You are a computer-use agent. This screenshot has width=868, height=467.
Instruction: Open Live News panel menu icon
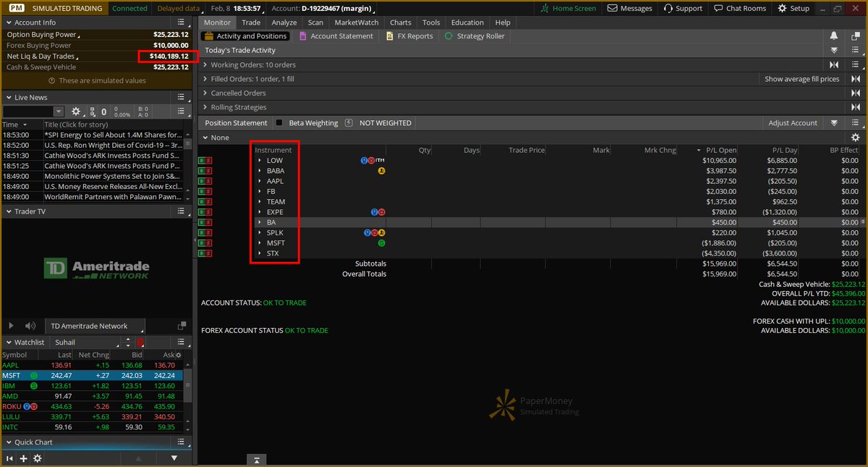coord(182,97)
